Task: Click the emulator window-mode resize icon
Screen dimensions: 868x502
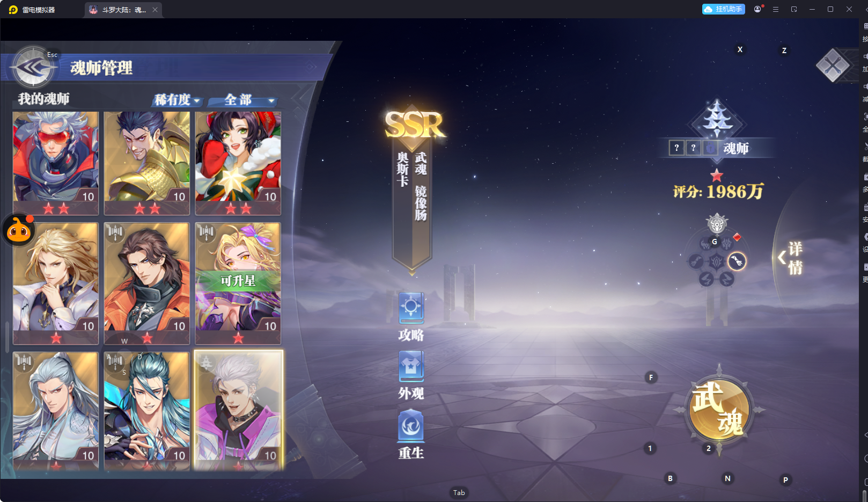Action: coord(794,9)
